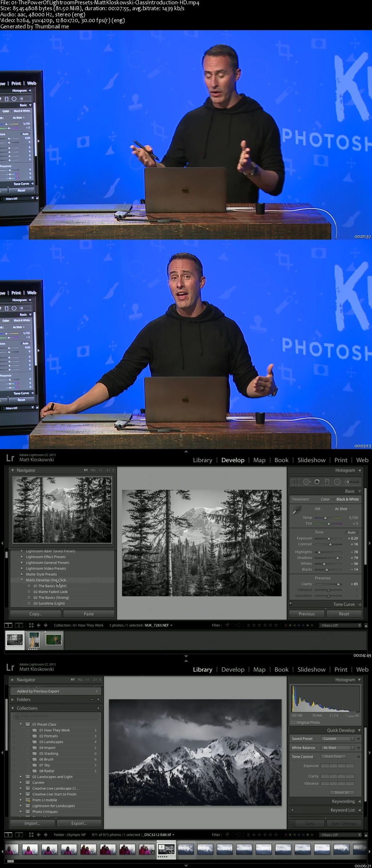Viewport: 372px width, 868px height.
Task: Open the Filters Off dropdown in Develop frame
Action: [340, 625]
